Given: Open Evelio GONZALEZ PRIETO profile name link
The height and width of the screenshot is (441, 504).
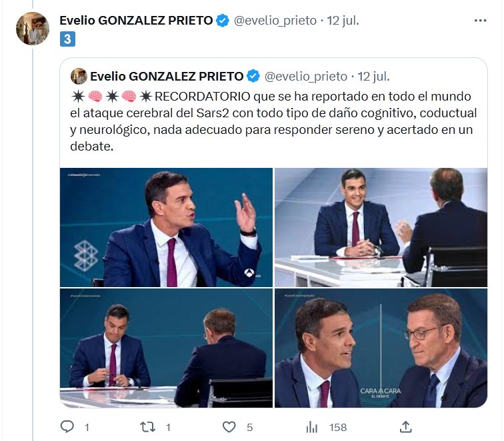Looking at the screenshot, I should pyautogui.click(x=136, y=21).
